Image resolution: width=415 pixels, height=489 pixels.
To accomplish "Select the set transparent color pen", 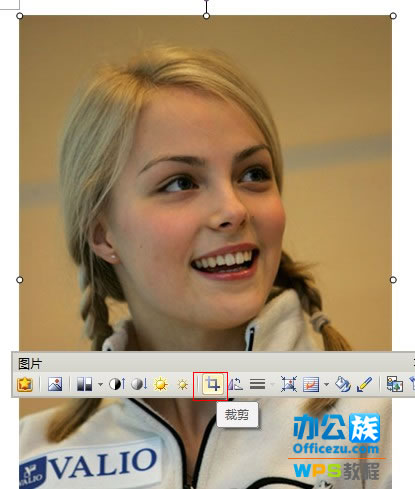I will 364,384.
